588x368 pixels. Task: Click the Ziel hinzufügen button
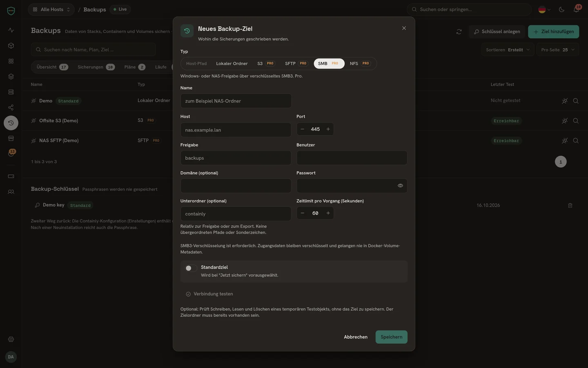point(553,31)
